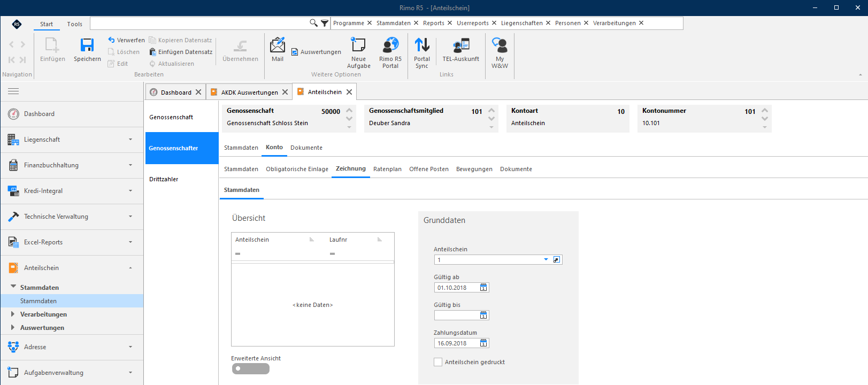Step Kontonummer up with arrow

pyautogui.click(x=765, y=111)
